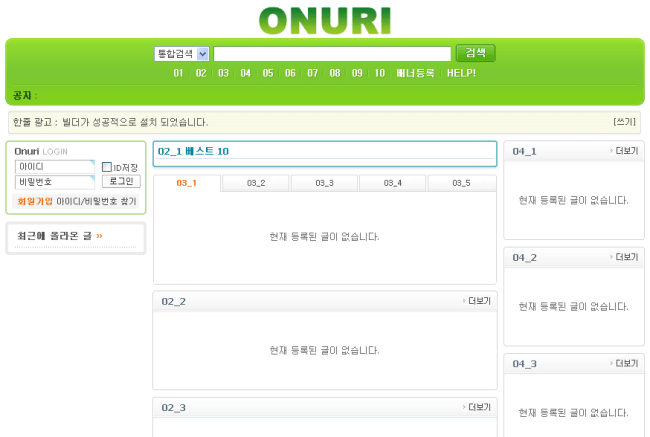Image resolution: width=650 pixels, height=437 pixels.
Task: Click the 최근에 올라온 글 arrow heading
Action: pyautogui.click(x=60, y=236)
